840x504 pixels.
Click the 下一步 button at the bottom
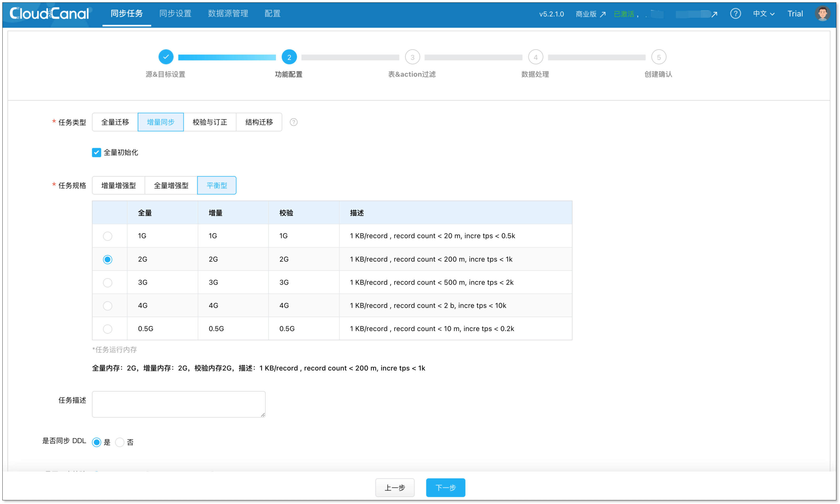(445, 488)
